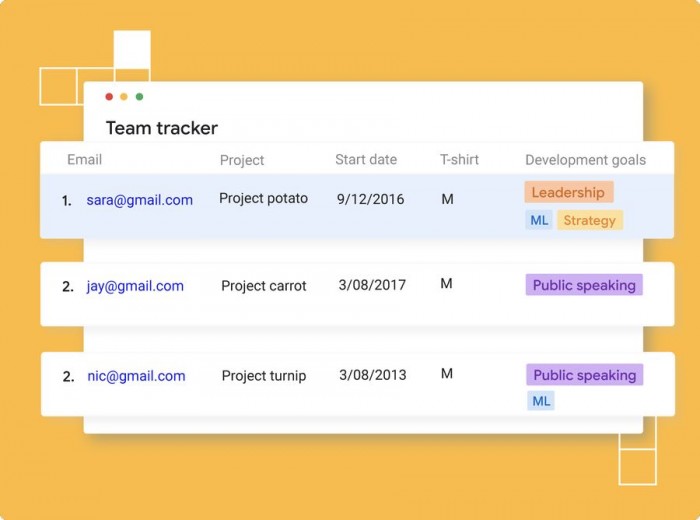Click the 3/08/2017 start date
Image resolution: width=700 pixels, height=520 pixels.
pos(372,285)
